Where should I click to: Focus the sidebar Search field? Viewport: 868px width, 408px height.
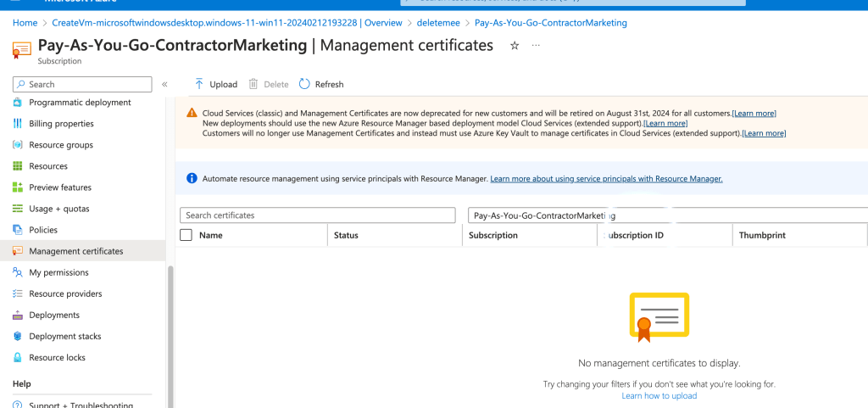coord(82,84)
